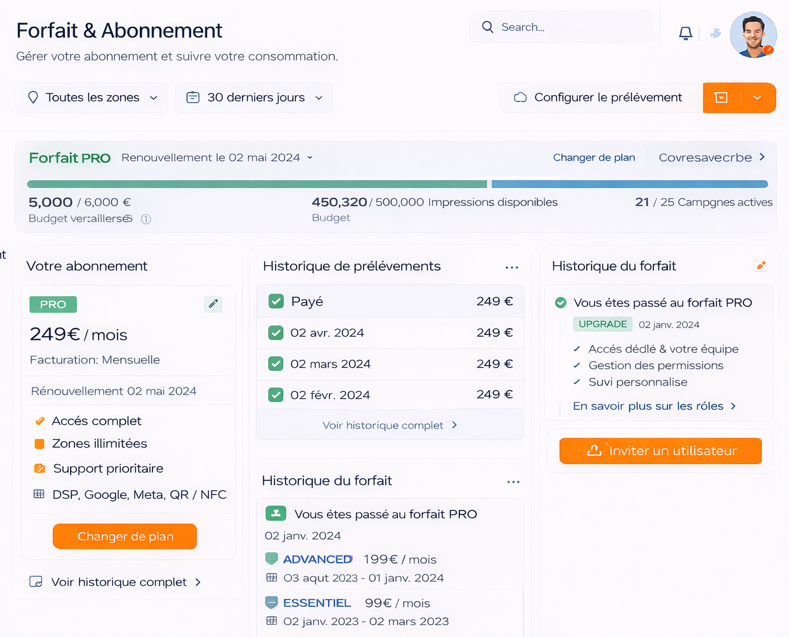Open the three-dot menu for Historique de prélèvements

click(x=512, y=268)
